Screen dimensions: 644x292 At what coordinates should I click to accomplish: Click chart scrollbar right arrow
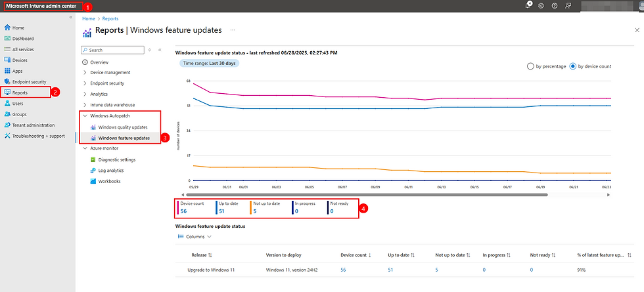tap(609, 195)
